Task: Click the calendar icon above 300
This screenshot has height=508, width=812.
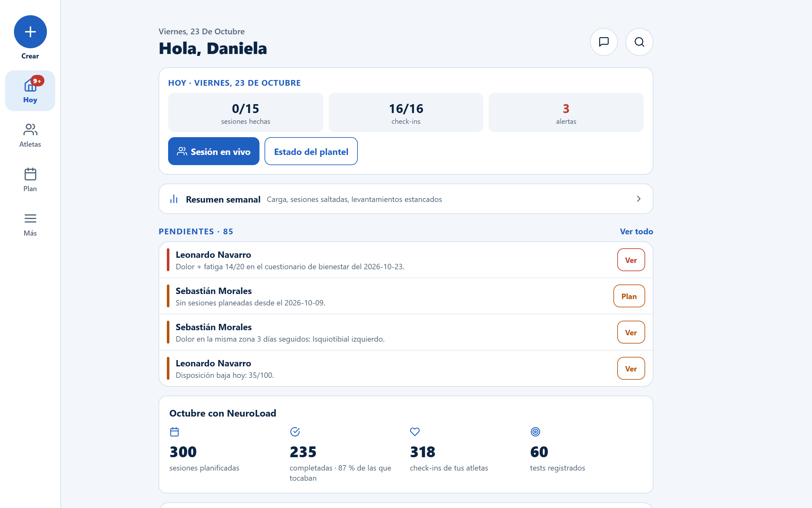Action: pos(174,432)
